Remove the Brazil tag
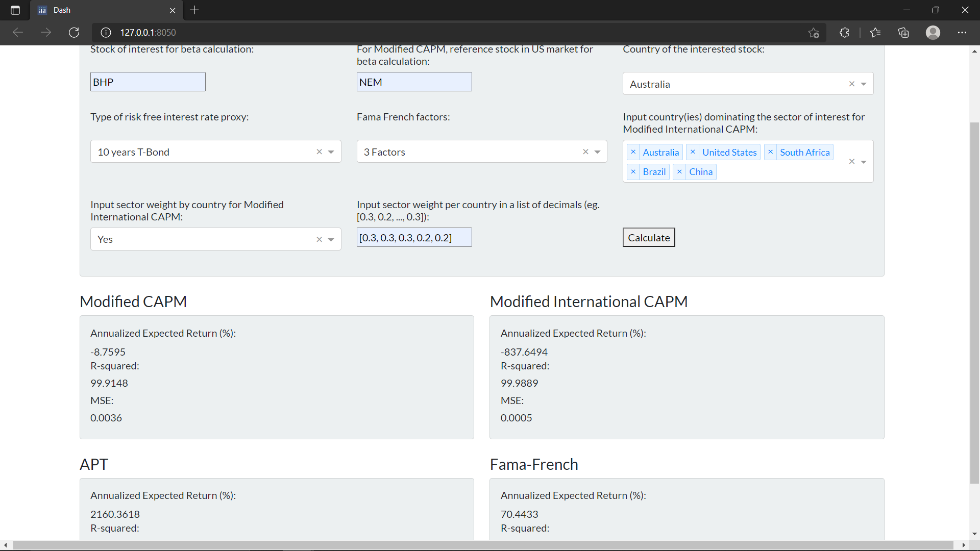The width and height of the screenshot is (980, 551). coord(633,172)
